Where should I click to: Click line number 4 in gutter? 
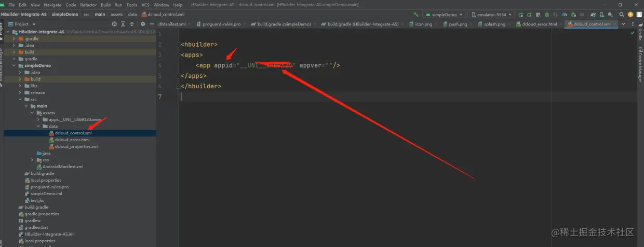(x=159, y=65)
